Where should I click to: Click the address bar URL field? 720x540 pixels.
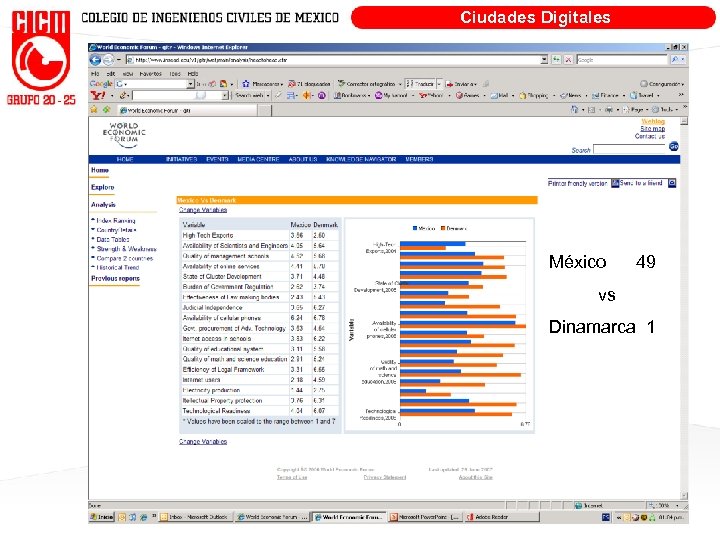(333, 60)
